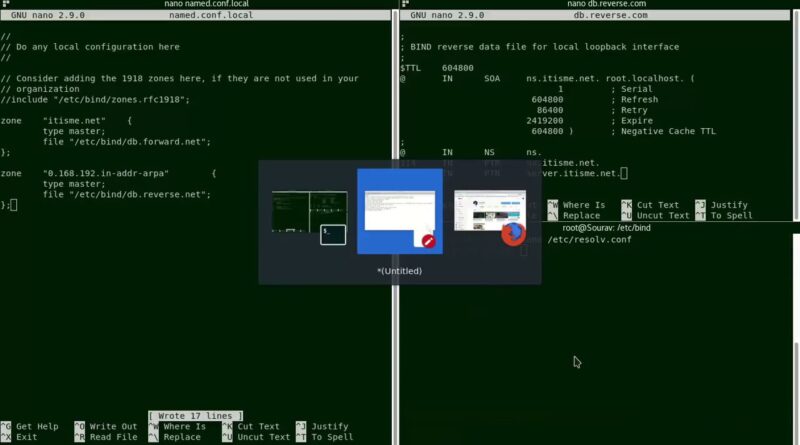Click the $TTL 604800 line in db.reverse.com
This screenshot has width=800, height=445.
point(437,68)
